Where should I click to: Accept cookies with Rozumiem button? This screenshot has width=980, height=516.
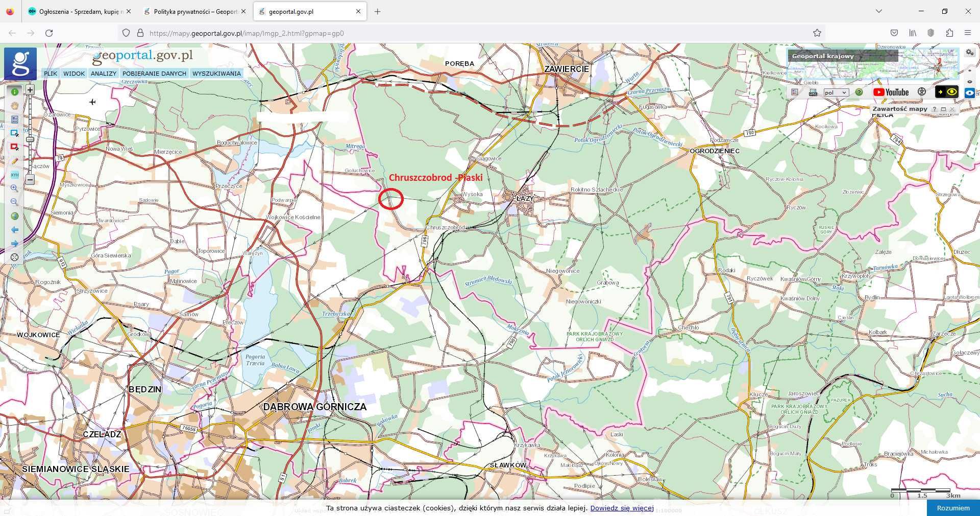(953, 508)
